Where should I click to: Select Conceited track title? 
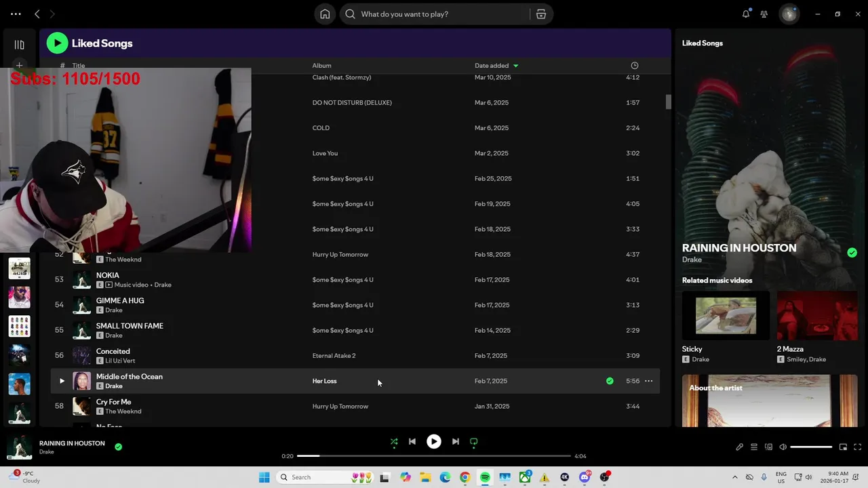113,352
